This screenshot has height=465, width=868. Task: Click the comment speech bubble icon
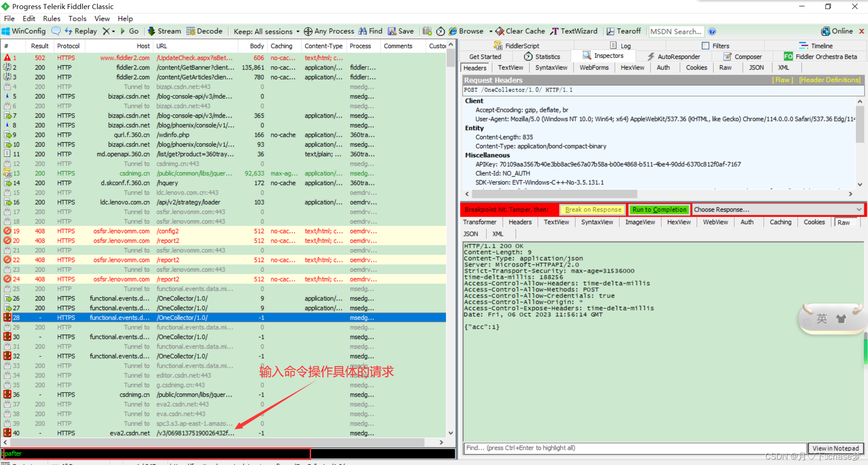[x=56, y=31]
